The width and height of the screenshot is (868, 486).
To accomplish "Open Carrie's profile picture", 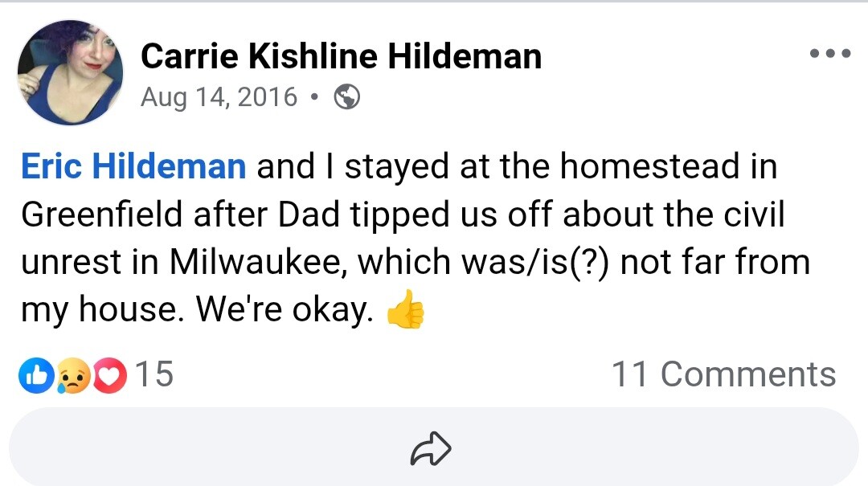I will (x=71, y=73).
